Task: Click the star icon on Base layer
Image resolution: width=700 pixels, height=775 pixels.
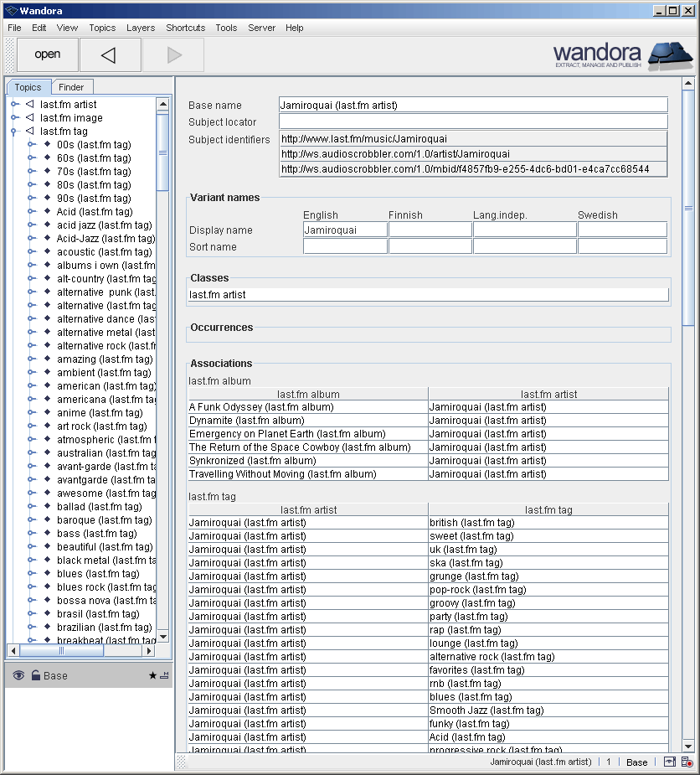Action: pos(152,675)
